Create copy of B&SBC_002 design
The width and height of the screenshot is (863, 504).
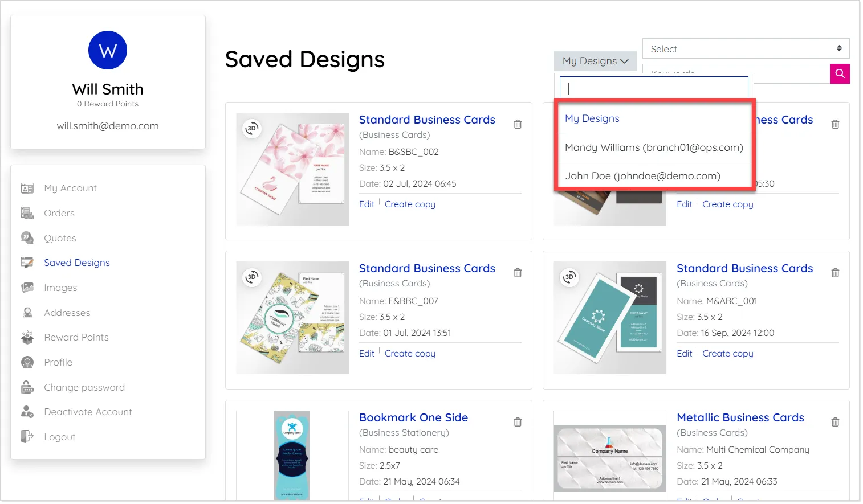click(410, 204)
